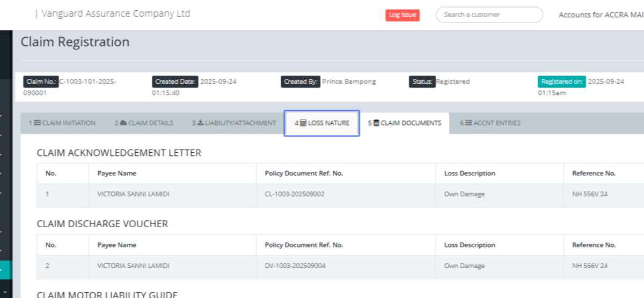The image size is (644, 298).
Task: Open the Accnt Entries tab
Action: point(490,123)
